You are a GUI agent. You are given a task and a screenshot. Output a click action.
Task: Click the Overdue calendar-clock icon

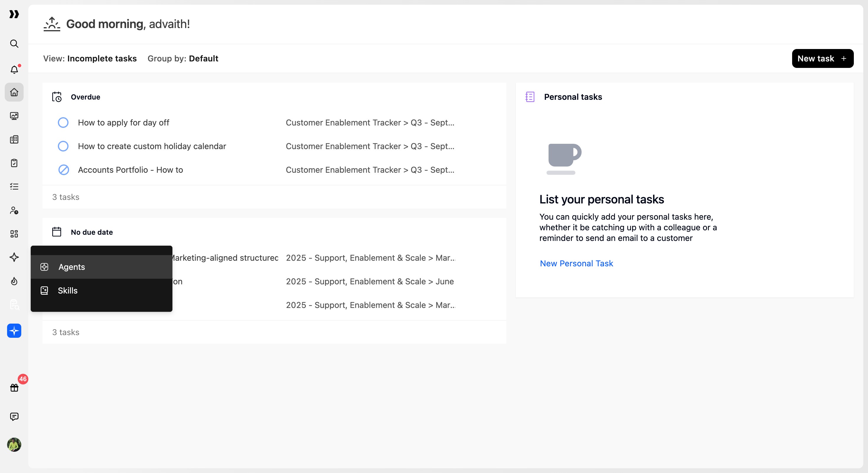click(x=57, y=97)
